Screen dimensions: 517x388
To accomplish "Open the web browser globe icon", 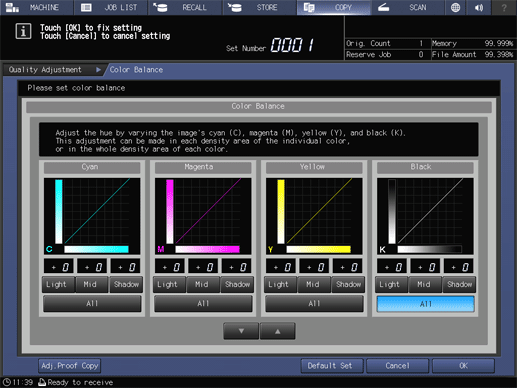I will (455, 7).
